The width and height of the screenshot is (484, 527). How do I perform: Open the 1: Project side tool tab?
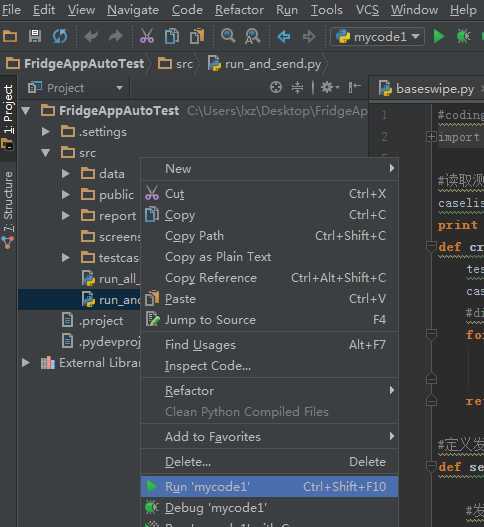[x=8, y=117]
